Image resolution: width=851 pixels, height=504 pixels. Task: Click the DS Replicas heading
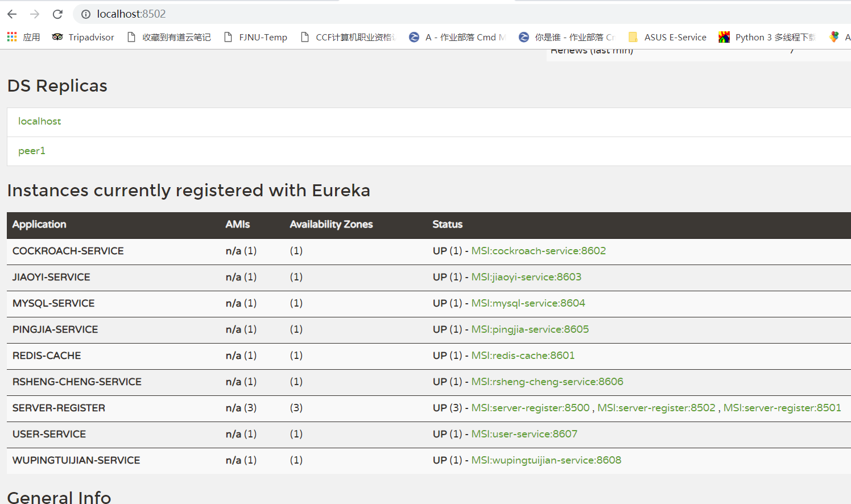(57, 86)
